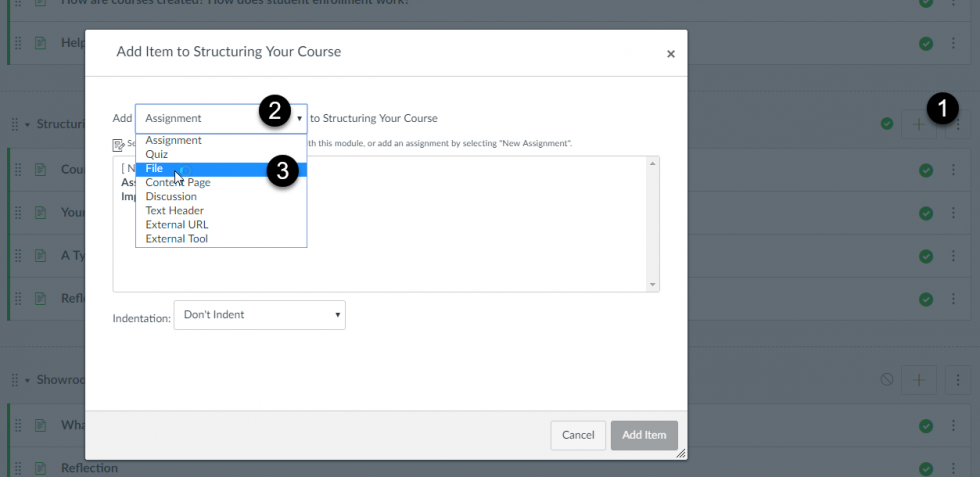The width and height of the screenshot is (980, 477).
Task: Choose External Tool from the dropdown list
Action: 221,238
